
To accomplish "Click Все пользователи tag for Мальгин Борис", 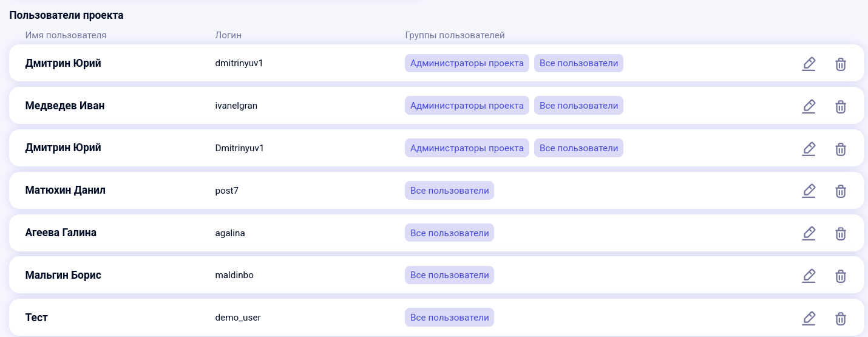I will click(449, 275).
